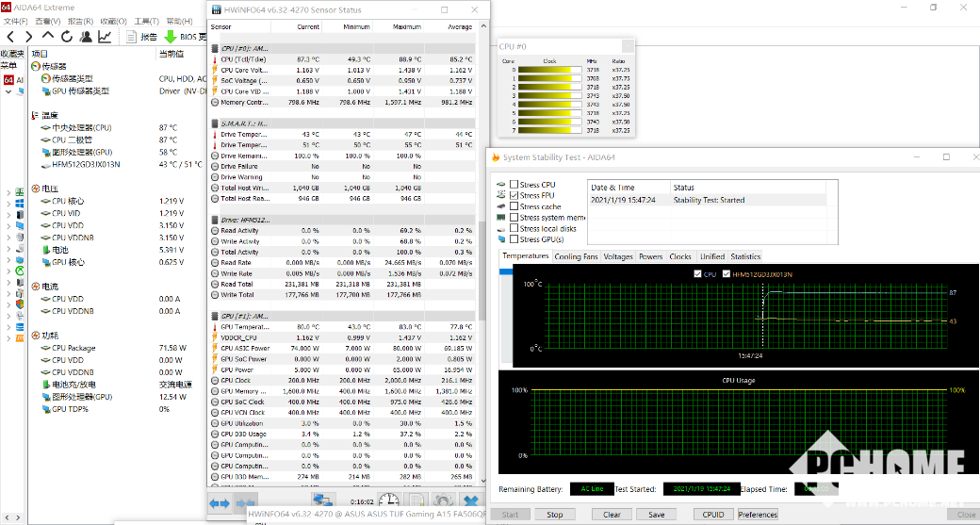Viewport: 980px width, 525px height.
Task: Click the flame icon of Stability Test window
Action: [x=496, y=157]
